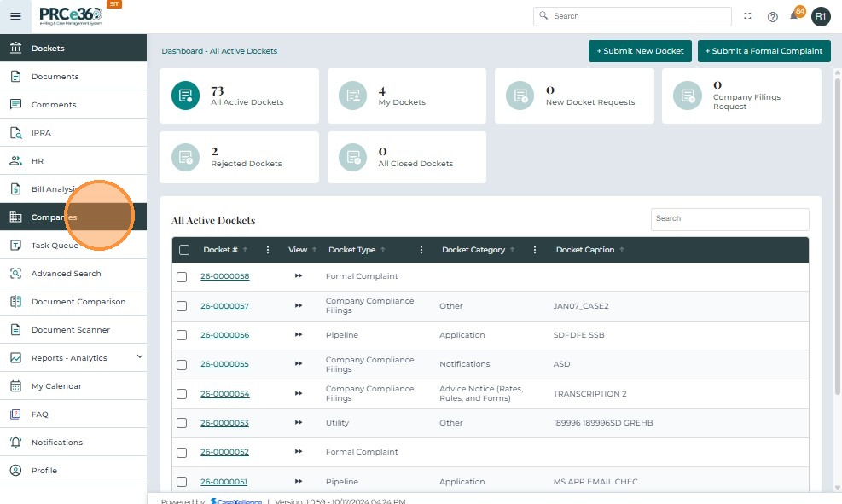Open Task Queue in the sidebar
842x504 pixels.
tap(55, 246)
